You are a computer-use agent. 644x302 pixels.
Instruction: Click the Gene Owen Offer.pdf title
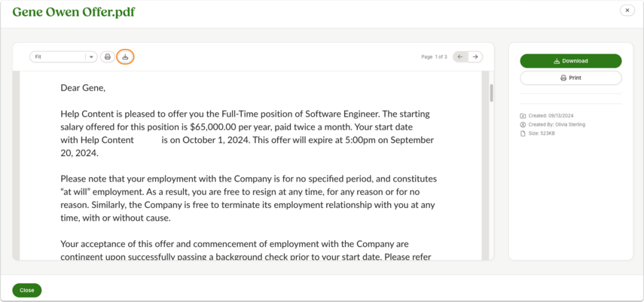74,12
